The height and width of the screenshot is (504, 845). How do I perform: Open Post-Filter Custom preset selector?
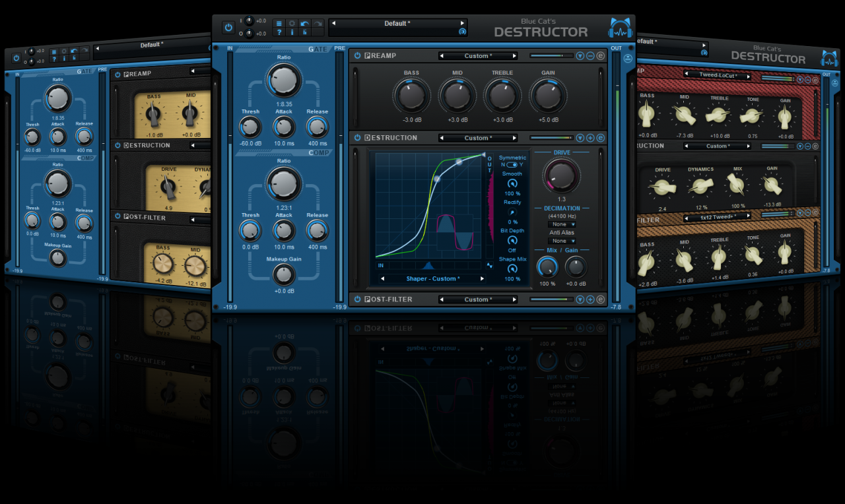(x=478, y=299)
